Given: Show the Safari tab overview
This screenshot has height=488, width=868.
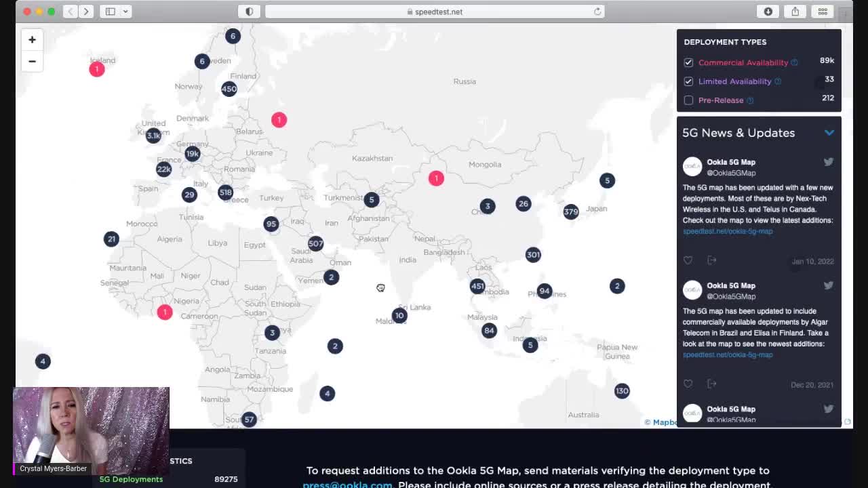Looking at the screenshot, I should coord(823,12).
